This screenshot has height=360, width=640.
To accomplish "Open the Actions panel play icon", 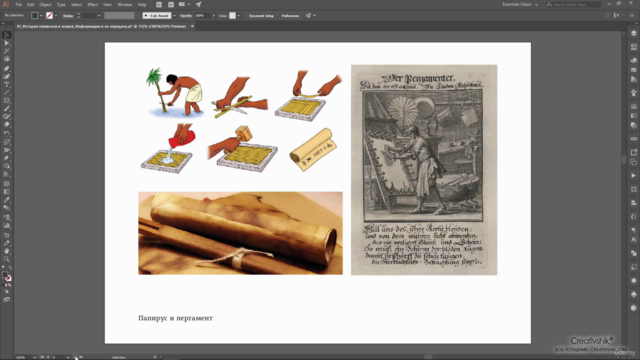I will pos(633,176).
